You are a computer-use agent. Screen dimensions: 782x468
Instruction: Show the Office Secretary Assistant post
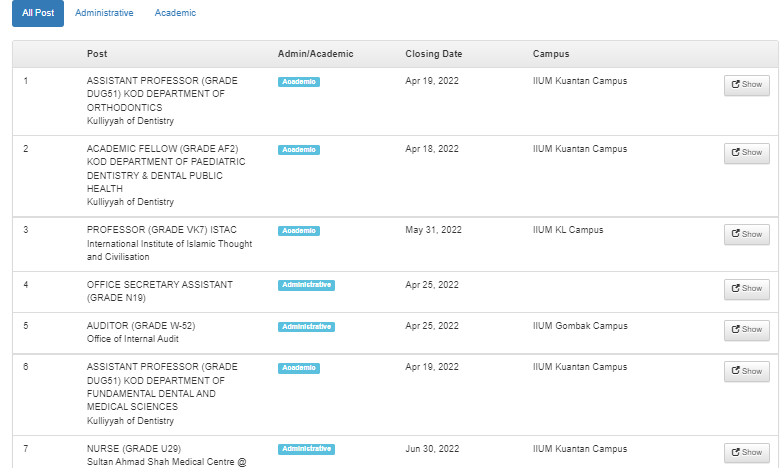click(747, 289)
